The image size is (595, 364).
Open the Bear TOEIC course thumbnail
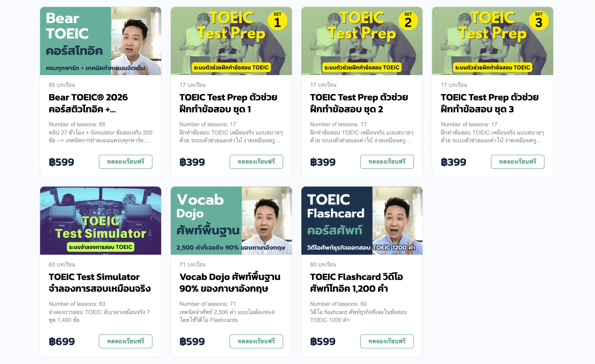[x=100, y=41]
